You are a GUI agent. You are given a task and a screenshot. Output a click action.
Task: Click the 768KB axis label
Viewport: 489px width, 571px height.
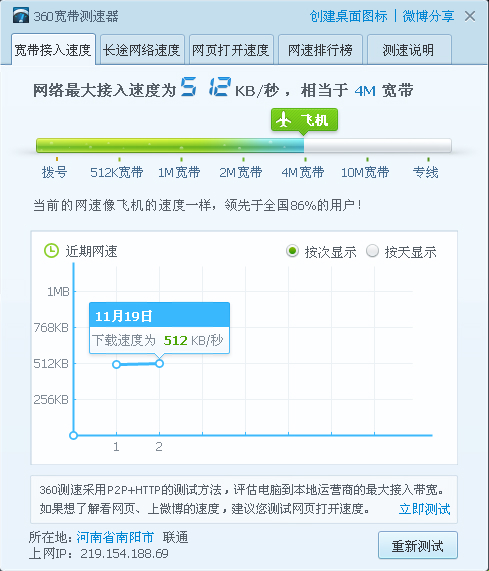pos(51,327)
